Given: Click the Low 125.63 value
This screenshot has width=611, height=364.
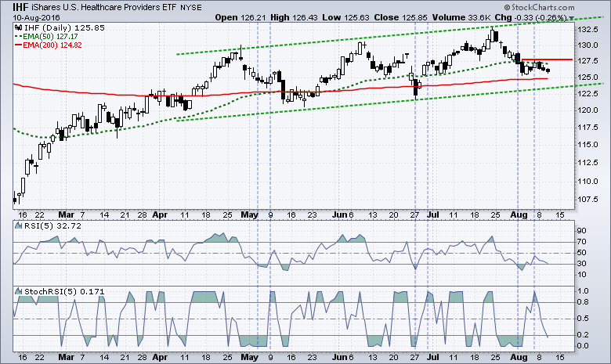Looking at the screenshot, I should coord(345,17).
